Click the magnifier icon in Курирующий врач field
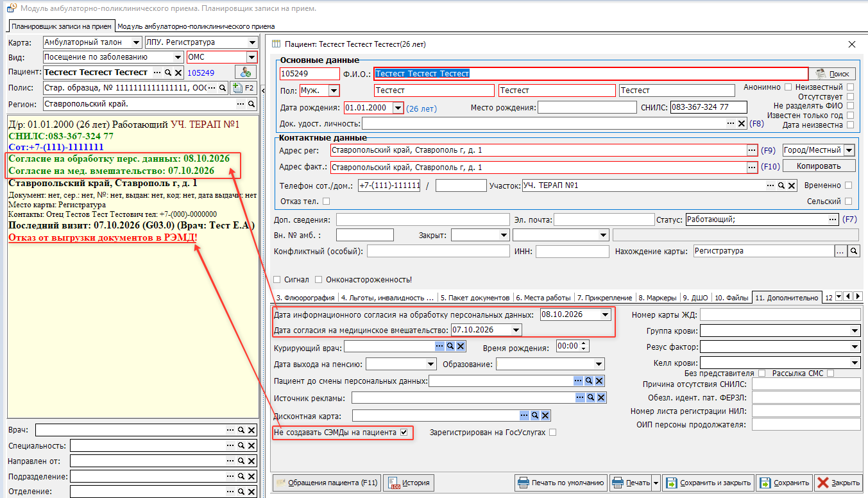The height and width of the screenshot is (498, 868). point(450,347)
